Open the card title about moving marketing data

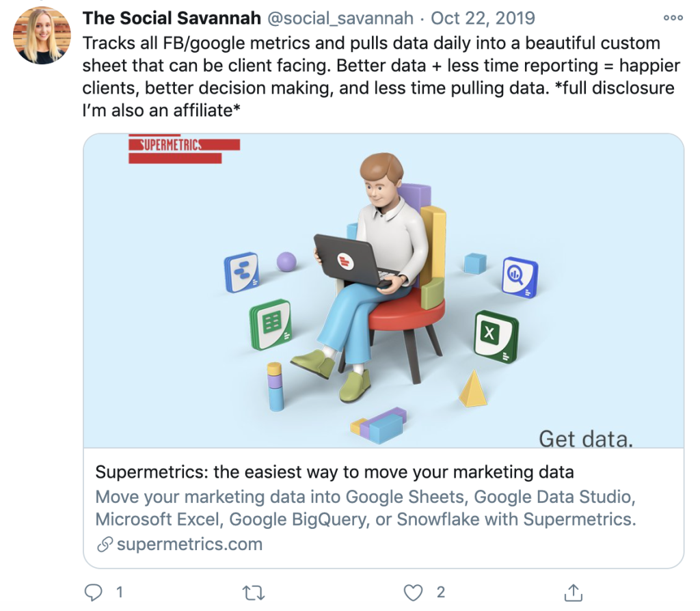click(x=334, y=472)
